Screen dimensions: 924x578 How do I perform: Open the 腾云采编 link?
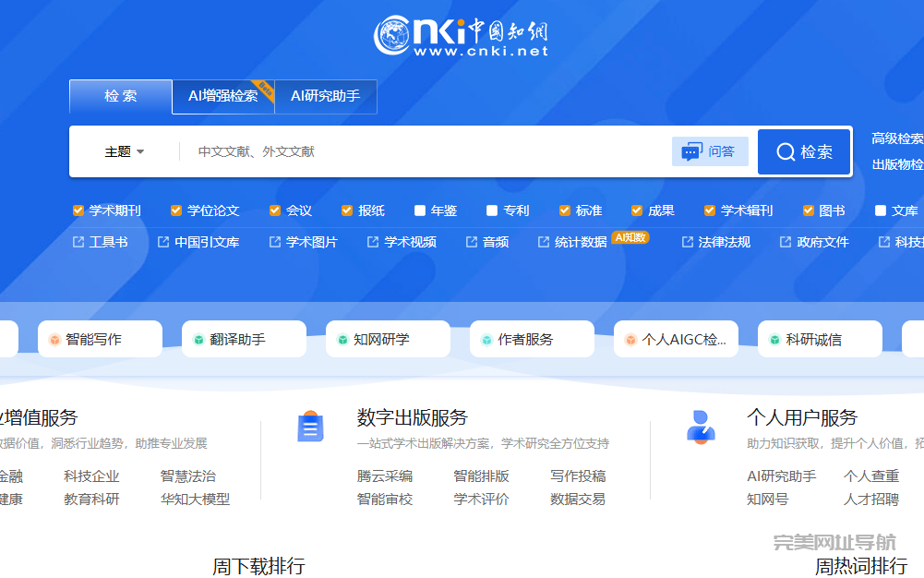click(x=385, y=476)
